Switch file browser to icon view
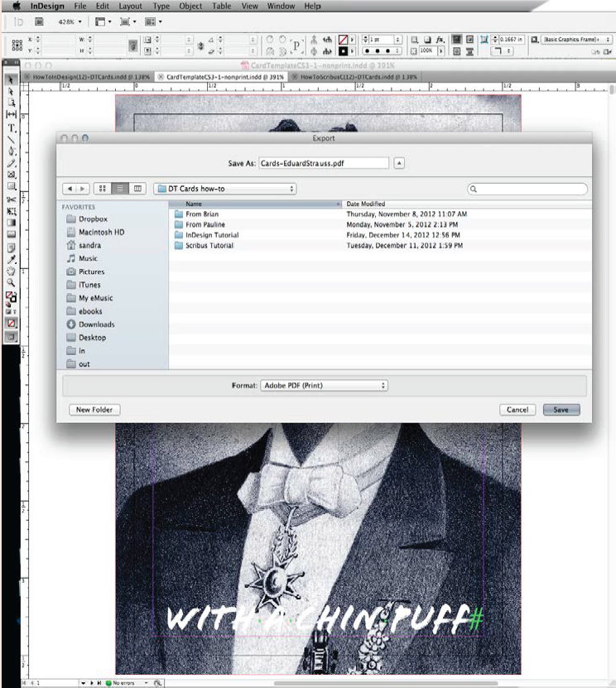 coord(103,189)
